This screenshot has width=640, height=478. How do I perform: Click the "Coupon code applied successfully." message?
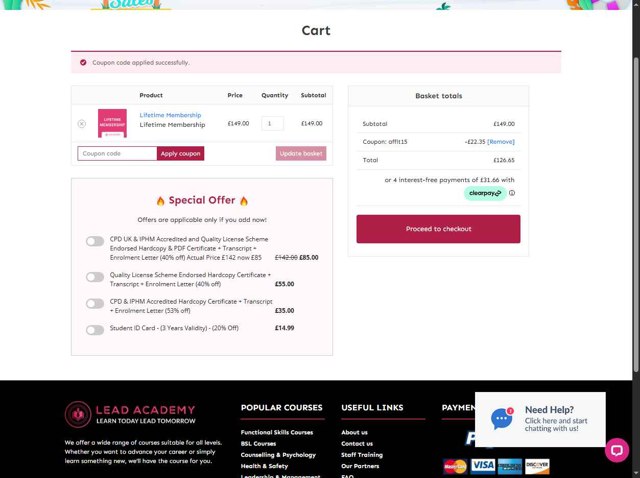141,62
